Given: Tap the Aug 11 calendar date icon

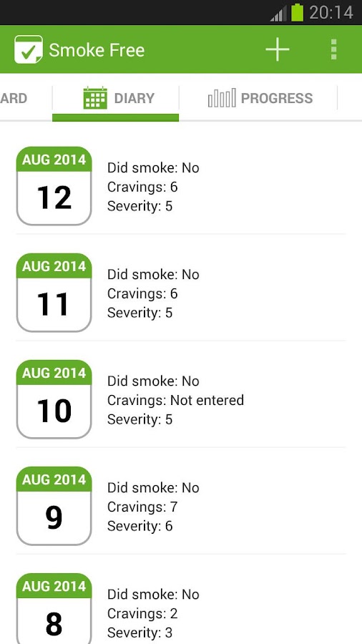Looking at the screenshot, I should coord(54,293).
